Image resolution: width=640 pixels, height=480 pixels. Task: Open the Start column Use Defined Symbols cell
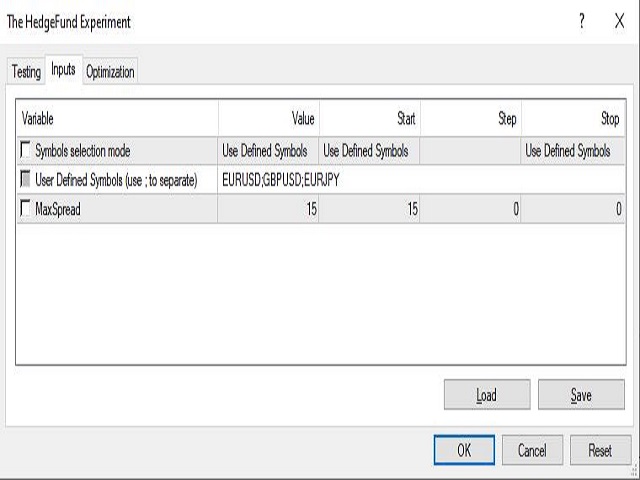(x=369, y=151)
